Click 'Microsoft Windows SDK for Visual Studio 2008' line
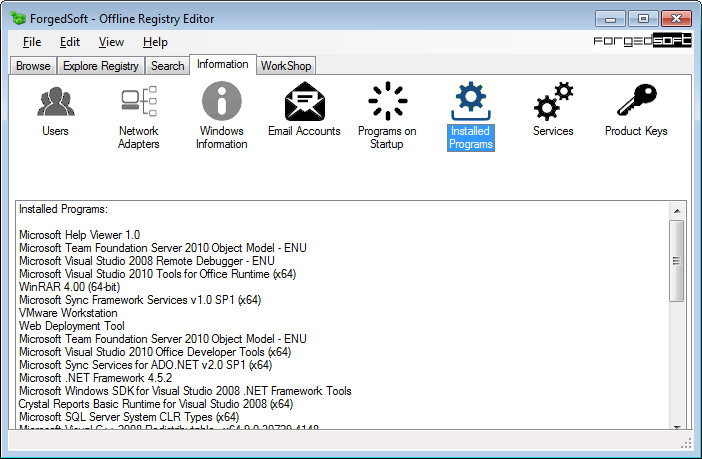Screen dimensions: 702x459 pos(185,391)
